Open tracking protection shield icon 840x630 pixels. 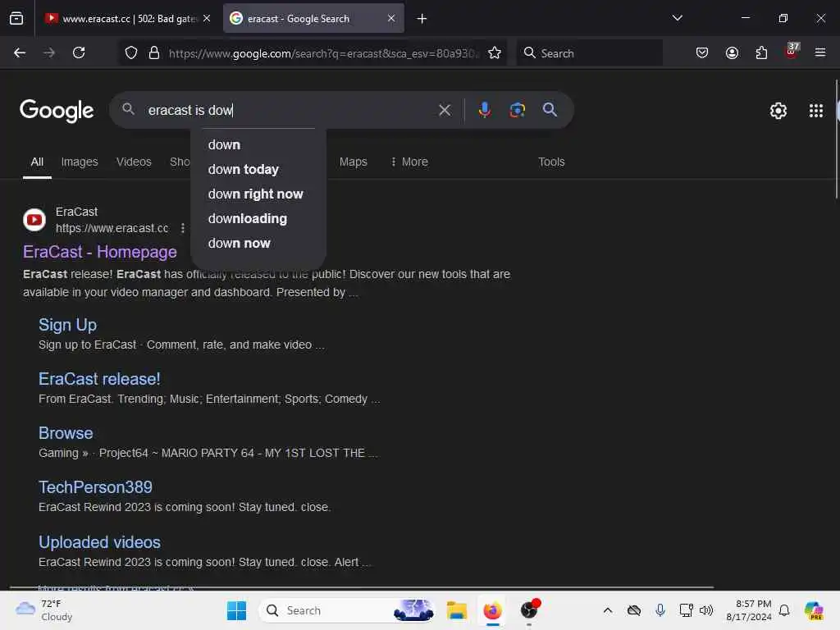131,52
